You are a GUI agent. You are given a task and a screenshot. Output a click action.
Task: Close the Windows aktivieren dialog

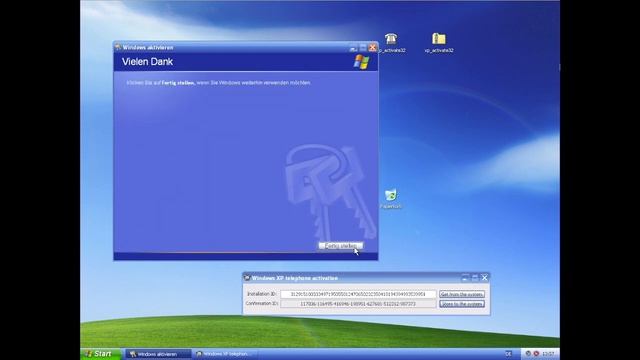(x=372, y=47)
